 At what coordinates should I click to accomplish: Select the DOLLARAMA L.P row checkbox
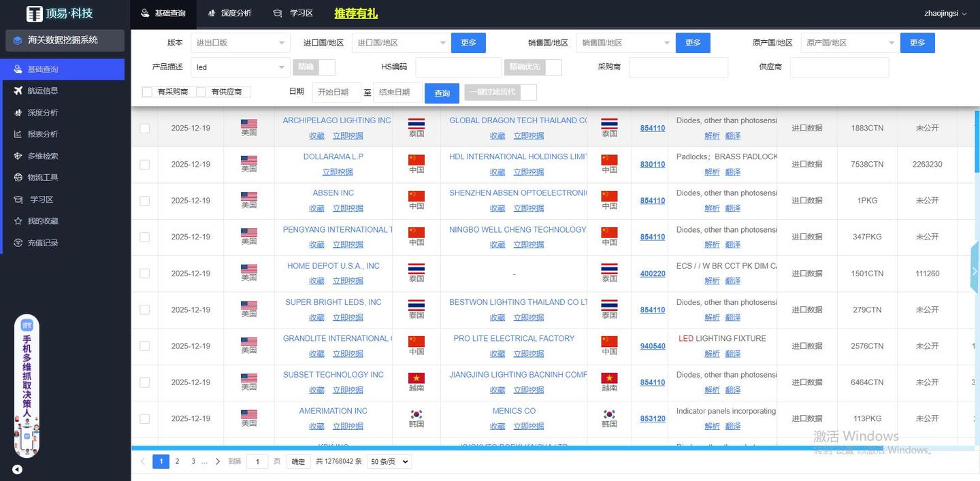[x=144, y=165]
